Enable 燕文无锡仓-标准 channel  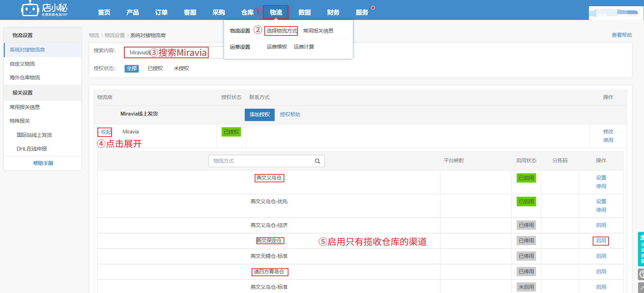(x=601, y=256)
